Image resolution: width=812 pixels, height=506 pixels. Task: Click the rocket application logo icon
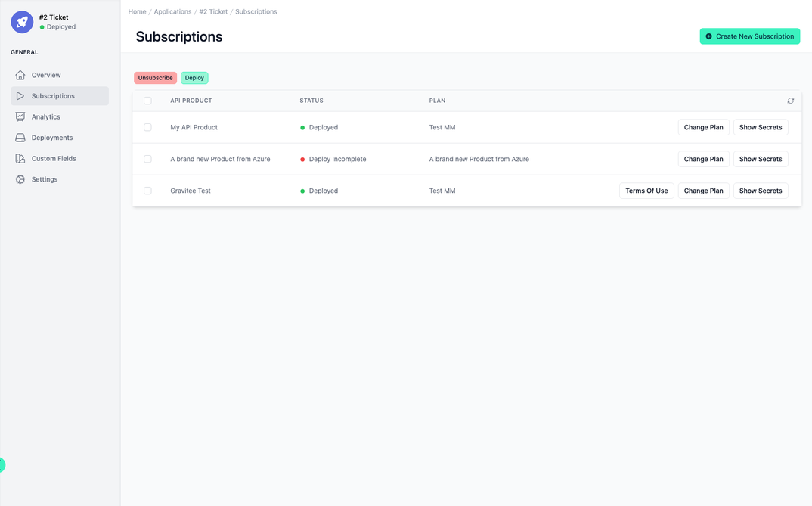pos(21,21)
